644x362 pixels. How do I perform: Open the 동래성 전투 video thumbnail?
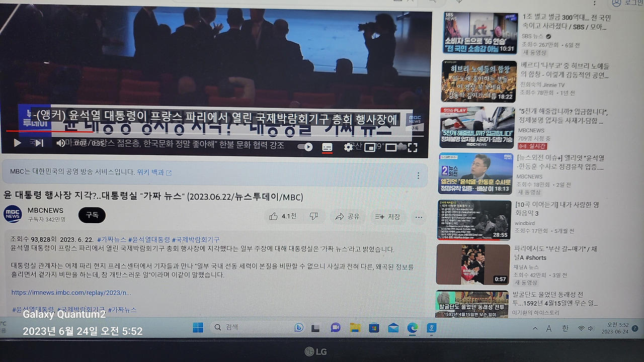[472, 304]
